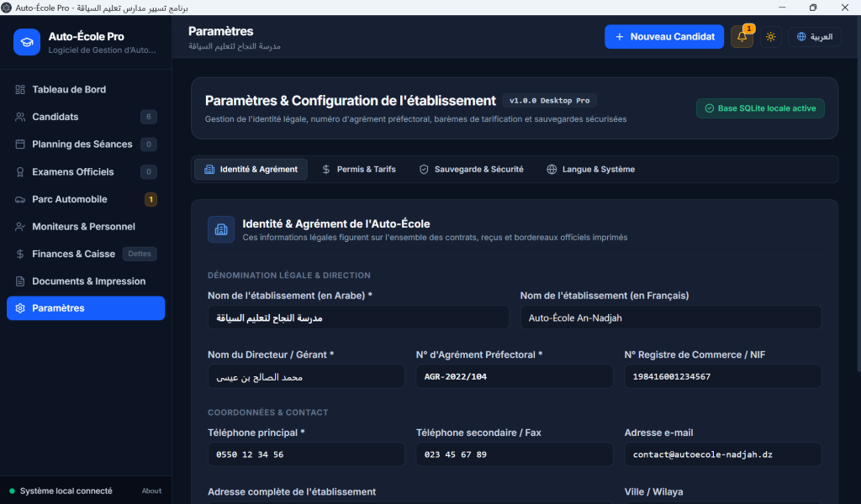
Task: Click the v1.0.0 Desktop Pro version badge
Action: pos(550,101)
